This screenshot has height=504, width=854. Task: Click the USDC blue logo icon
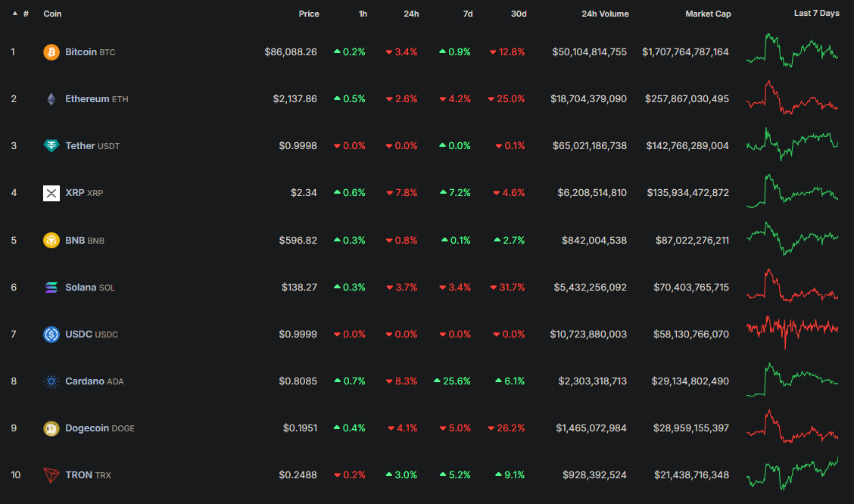point(51,334)
